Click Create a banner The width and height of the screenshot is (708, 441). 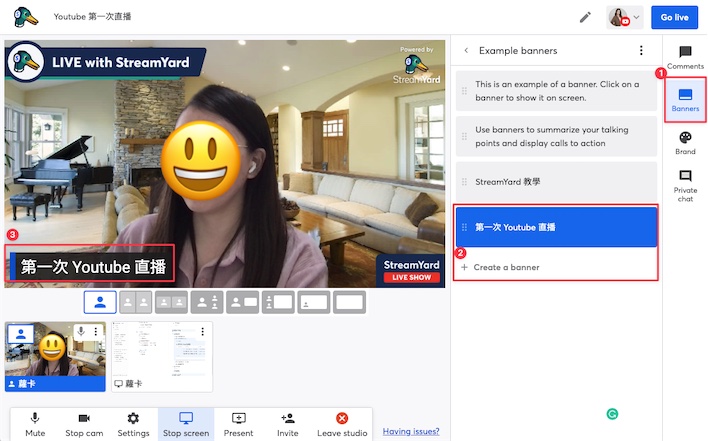pos(500,267)
